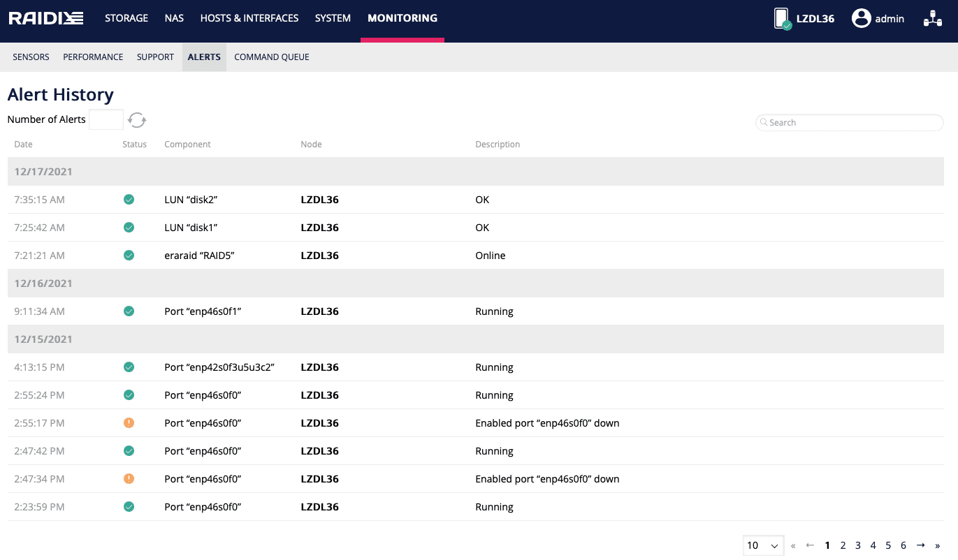Go to the last page of alerts

pos(938,546)
